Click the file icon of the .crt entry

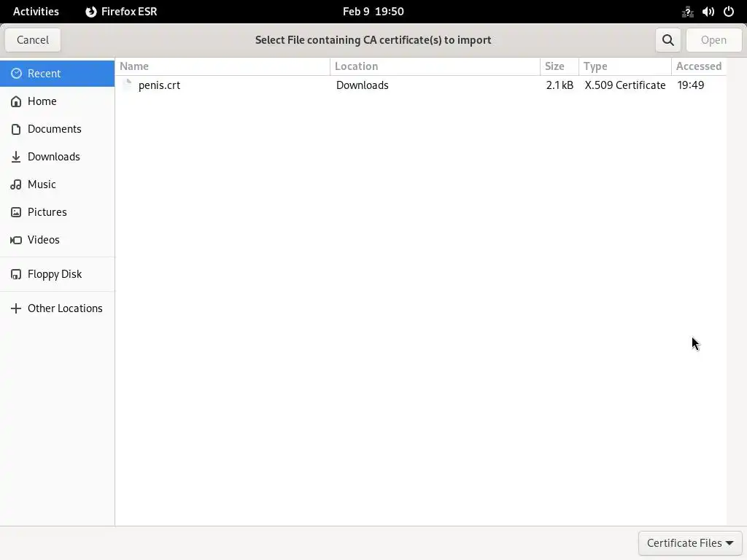click(127, 85)
